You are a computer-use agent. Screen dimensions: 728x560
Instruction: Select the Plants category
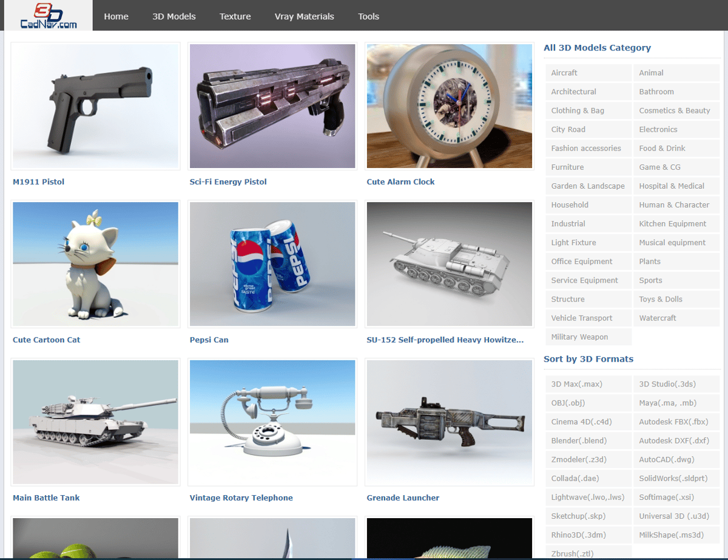(x=676, y=261)
